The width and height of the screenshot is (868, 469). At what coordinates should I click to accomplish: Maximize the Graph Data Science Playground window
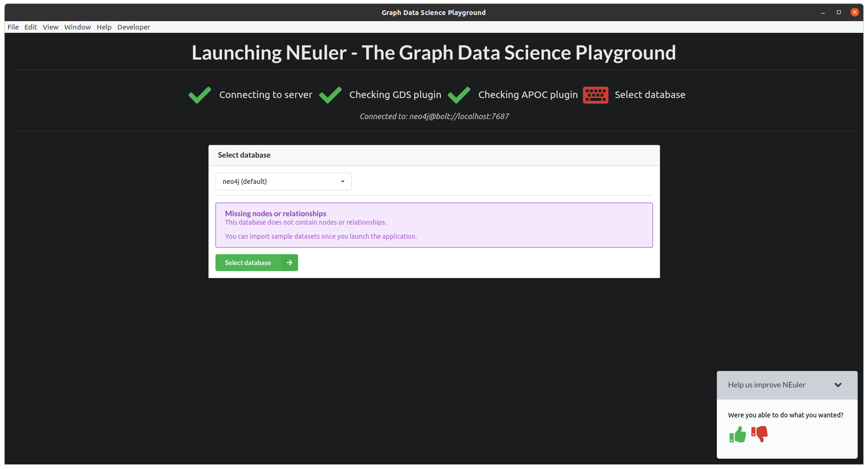[x=839, y=12]
